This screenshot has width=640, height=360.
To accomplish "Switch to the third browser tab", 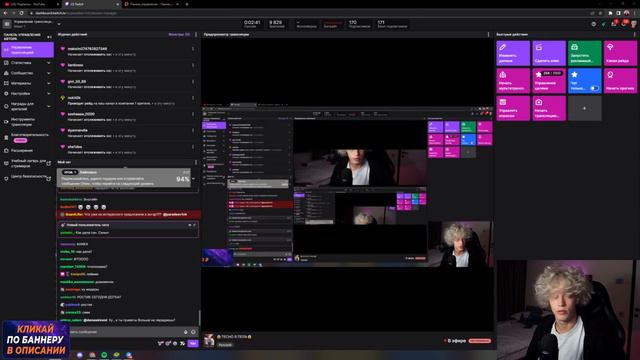I will [152, 4].
